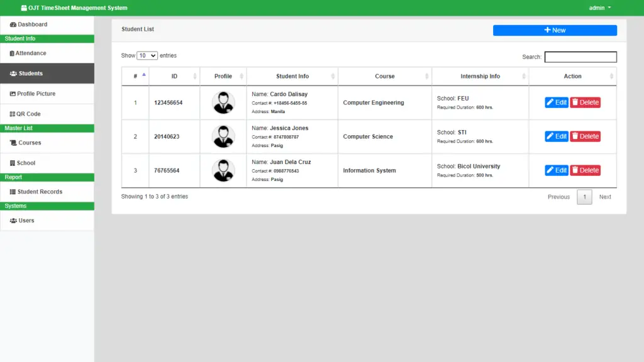Click the Profile Picture sidebar icon
Screen dimensions: 644x362
click(x=13, y=94)
